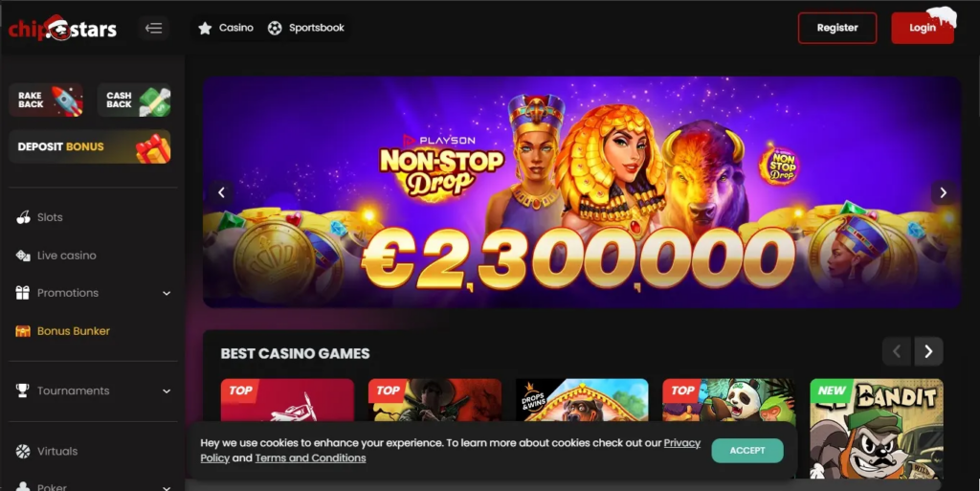Viewport: 980px width, 491px height.
Task: Click the Register button
Action: coord(836,28)
